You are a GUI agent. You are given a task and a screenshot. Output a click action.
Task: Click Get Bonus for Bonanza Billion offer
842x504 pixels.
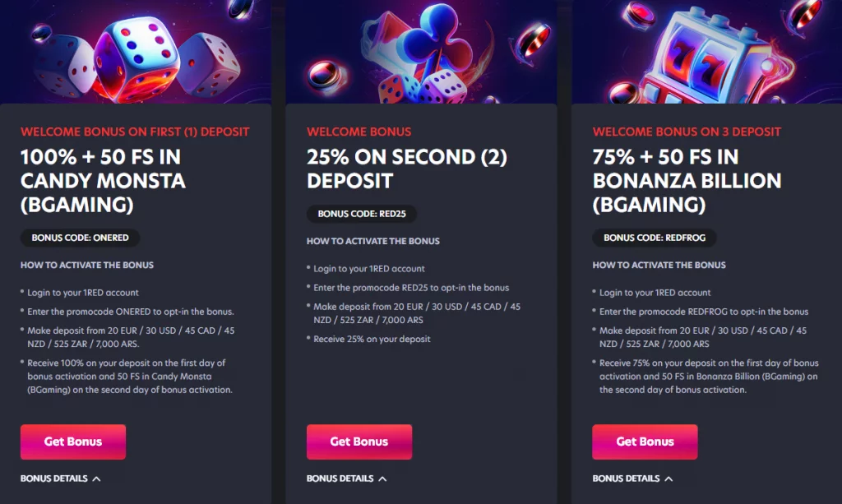pos(645,442)
